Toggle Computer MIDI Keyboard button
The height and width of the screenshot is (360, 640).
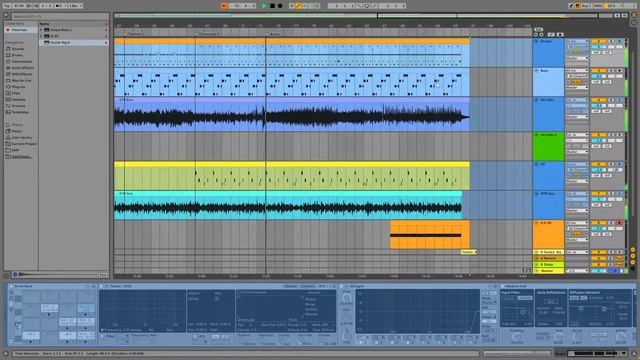(578, 6)
